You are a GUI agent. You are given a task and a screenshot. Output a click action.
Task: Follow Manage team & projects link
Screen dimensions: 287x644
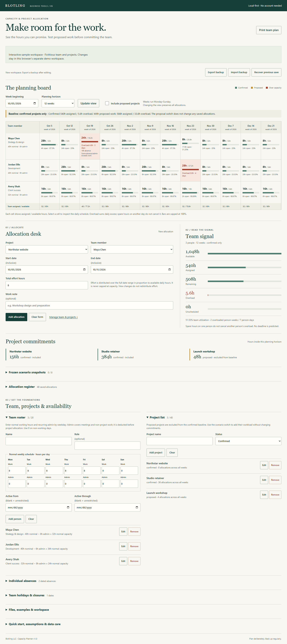coord(64,317)
